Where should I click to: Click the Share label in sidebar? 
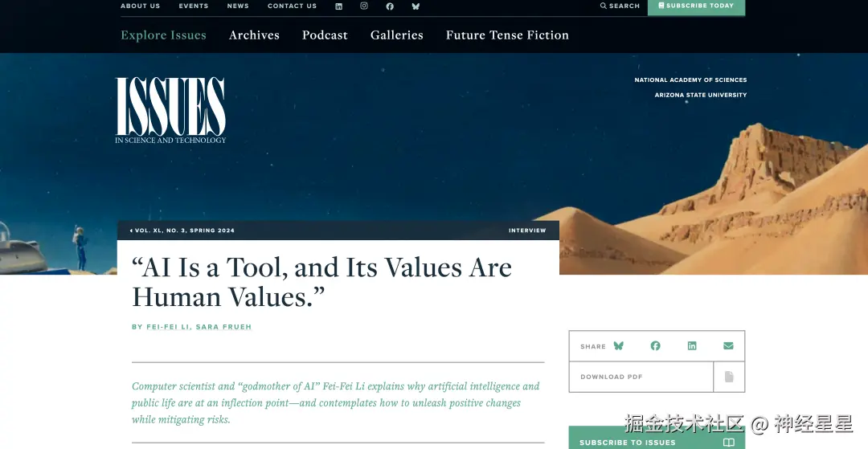(x=593, y=346)
